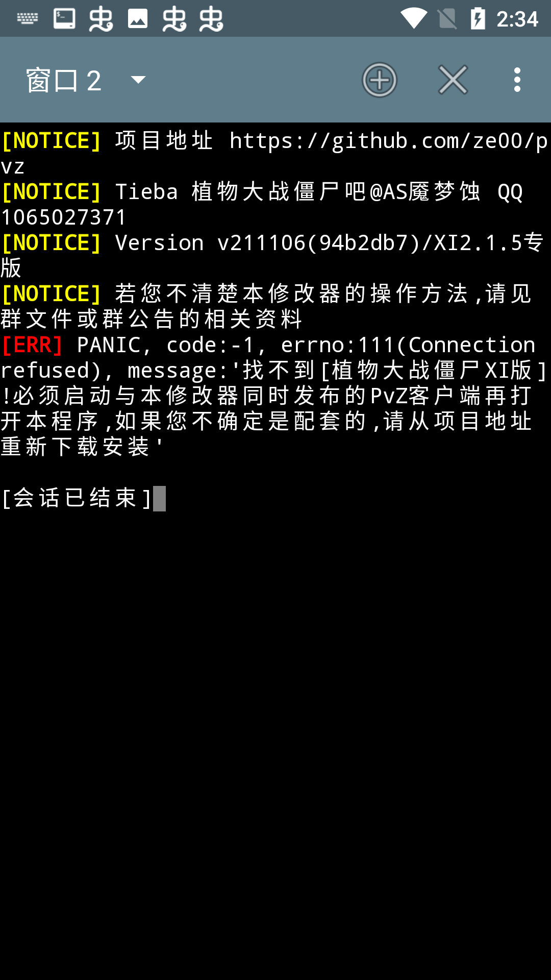Viewport: 551px width, 980px height.
Task: Tap the 2:34 clock
Action: click(517, 19)
